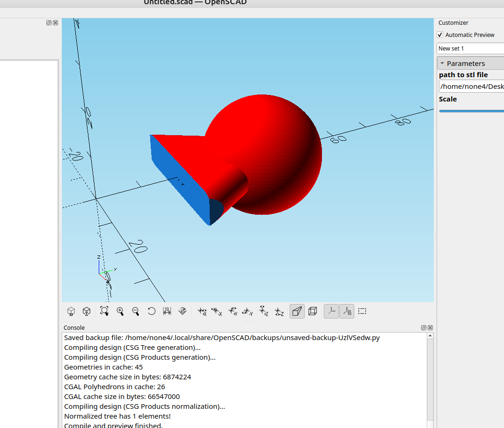Click the path to stl file field
Viewport: 504px width, 428px height.
pyautogui.click(x=471, y=87)
